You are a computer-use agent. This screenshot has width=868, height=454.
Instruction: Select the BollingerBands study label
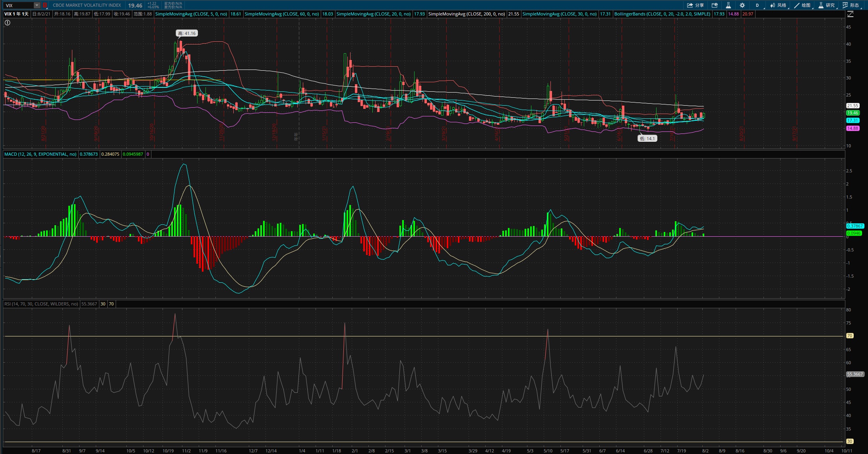[x=662, y=14]
